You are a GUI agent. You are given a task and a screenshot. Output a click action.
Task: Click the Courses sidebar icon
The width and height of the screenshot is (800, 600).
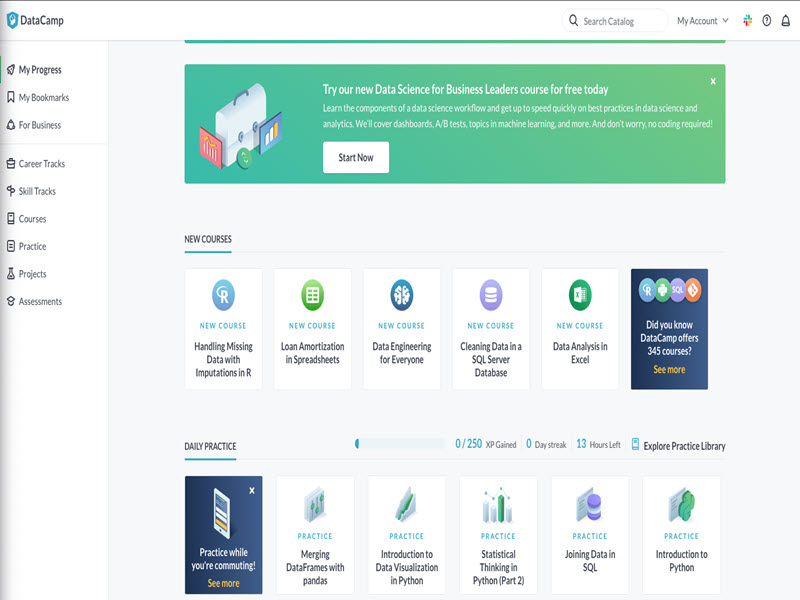coord(11,218)
